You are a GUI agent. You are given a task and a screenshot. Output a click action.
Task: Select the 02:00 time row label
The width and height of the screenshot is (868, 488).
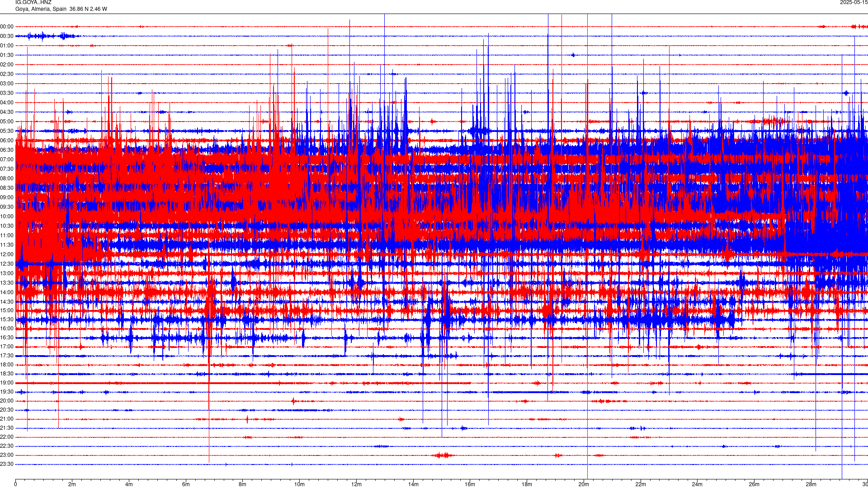(7, 65)
